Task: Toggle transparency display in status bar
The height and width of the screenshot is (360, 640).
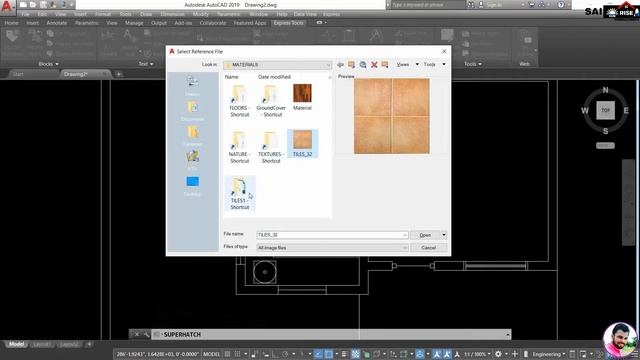Action: click(356, 354)
